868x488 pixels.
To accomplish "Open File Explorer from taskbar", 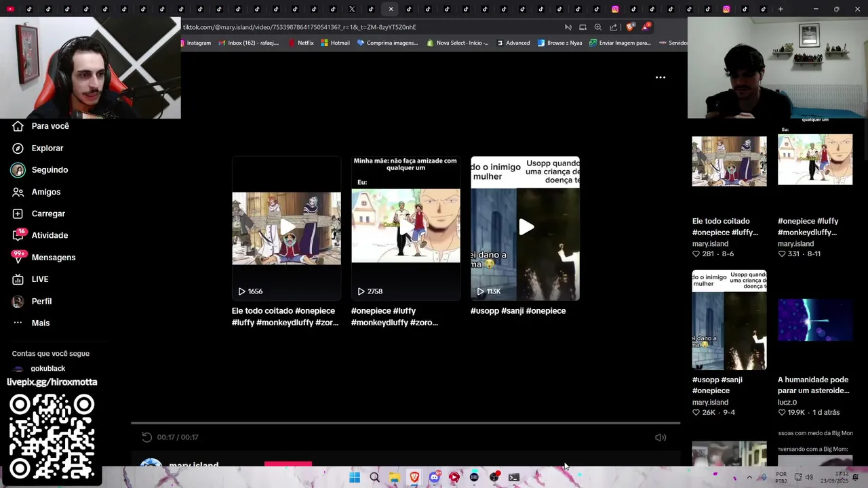I will (x=394, y=477).
